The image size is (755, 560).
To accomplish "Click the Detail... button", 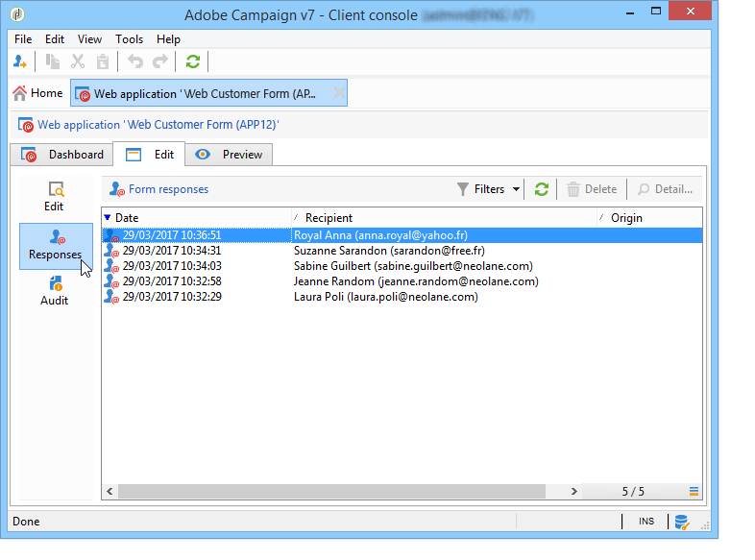I will (x=665, y=189).
